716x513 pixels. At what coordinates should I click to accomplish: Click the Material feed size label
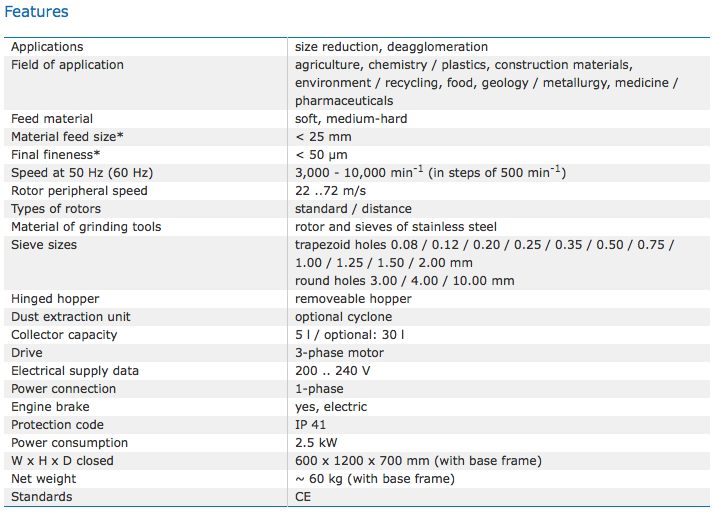(67, 137)
